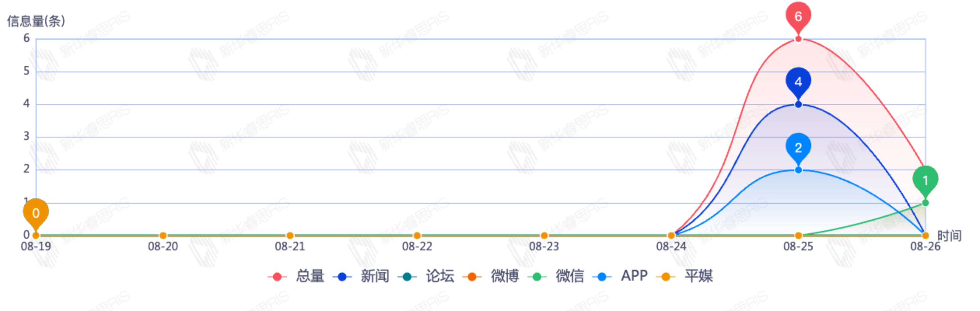Toggle the 总量 series in legend
Screen dimensions: 980x311
[x=296, y=276]
